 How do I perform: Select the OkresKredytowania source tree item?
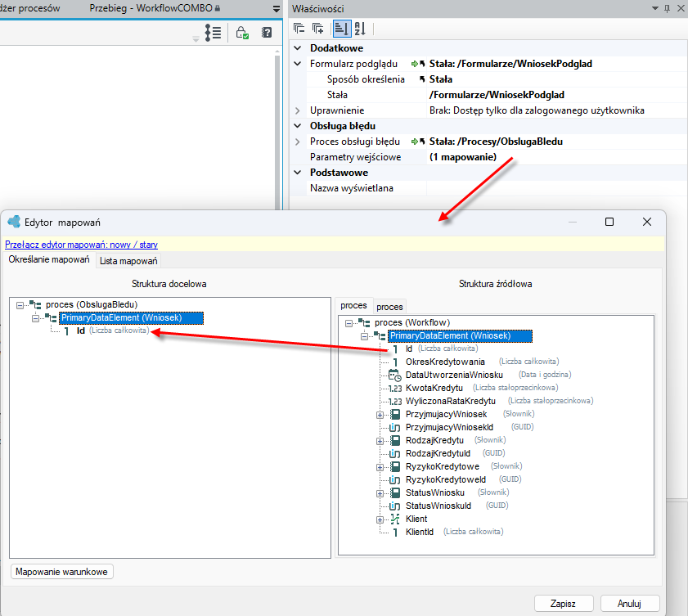(x=445, y=362)
